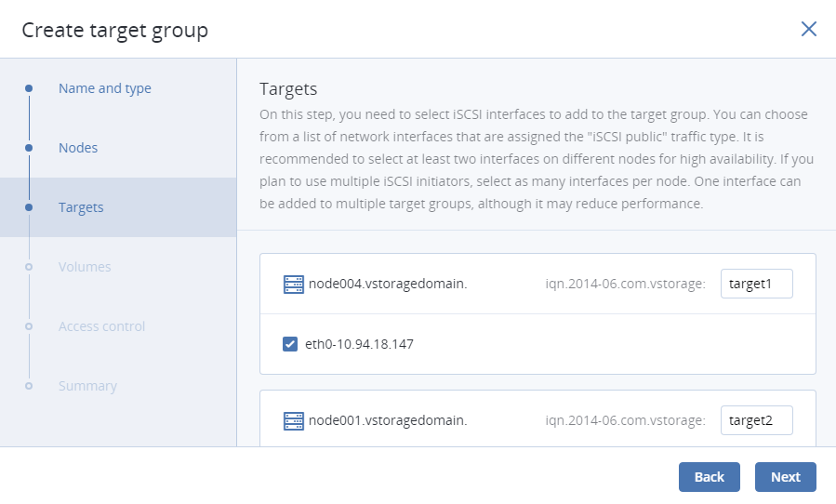The width and height of the screenshot is (836, 504).
Task: Click the eth0-10.94.18.147 interface label
Action: pyautogui.click(x=359, y=344)
